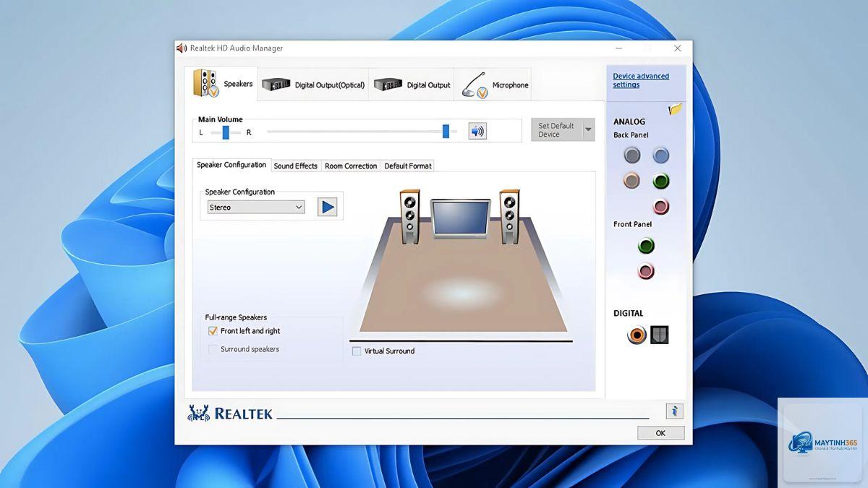Click the Realtek logo
Screen dimensions: 868x488
(x=230, y=413)
